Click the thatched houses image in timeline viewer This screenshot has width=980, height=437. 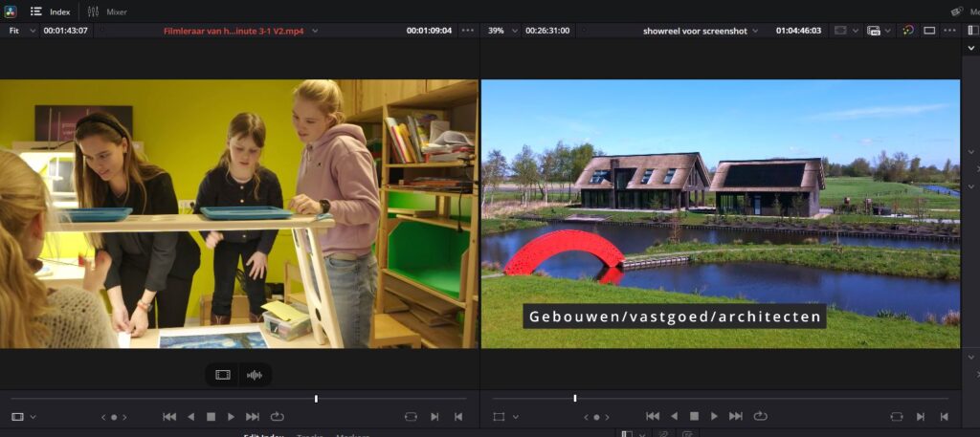click(x=721, y=213)
